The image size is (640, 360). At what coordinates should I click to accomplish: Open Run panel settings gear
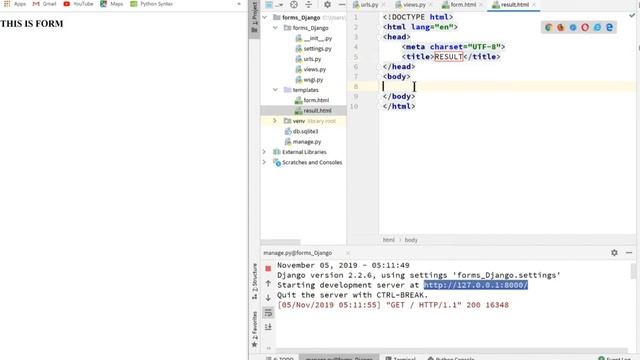pos(614,253)
